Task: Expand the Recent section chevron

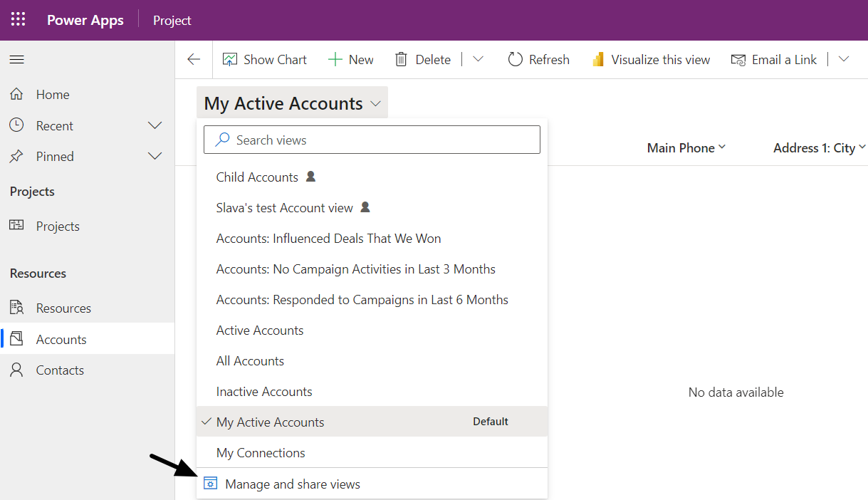Action: pos(155,125)
